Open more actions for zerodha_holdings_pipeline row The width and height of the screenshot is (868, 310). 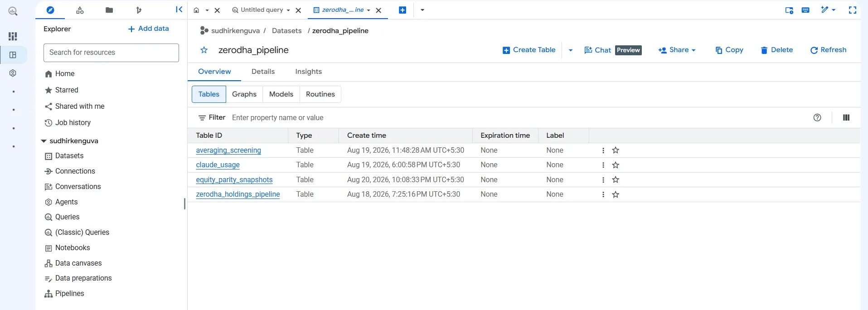pos(603,194)
